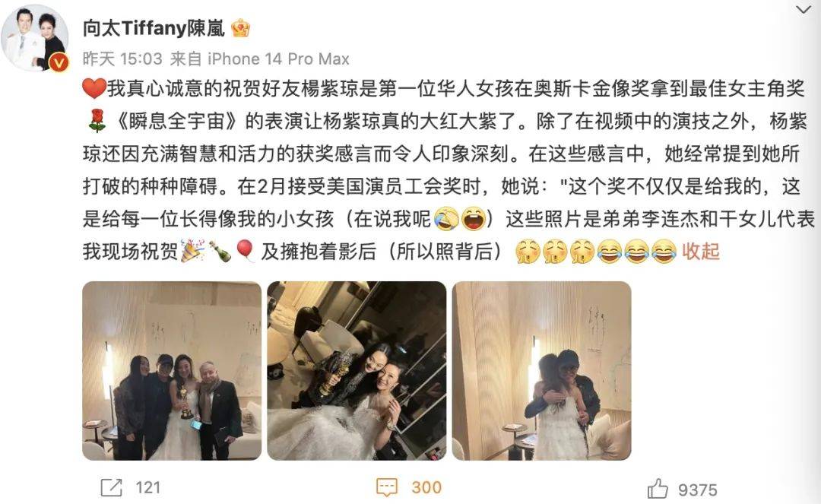The height and width of the screenshot is (504, 821).
Task: Collapse the post with 收起
Action: point(700,251)
